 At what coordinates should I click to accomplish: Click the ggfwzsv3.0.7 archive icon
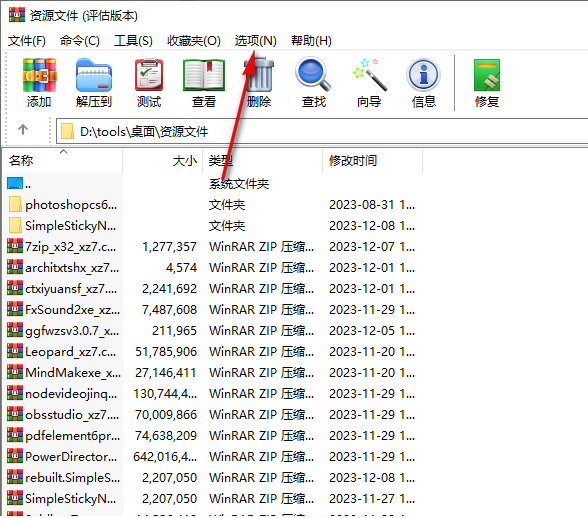tap(15, 330)
